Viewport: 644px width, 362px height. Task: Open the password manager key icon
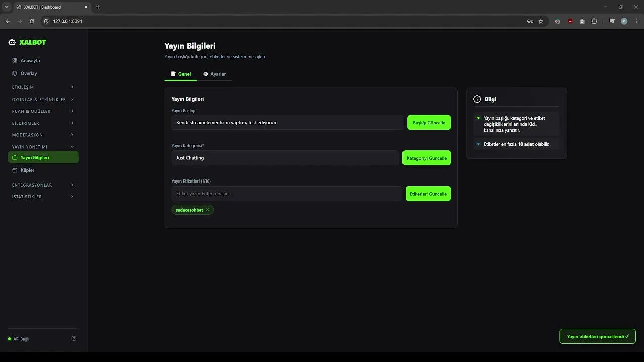(x=530, y=21)
